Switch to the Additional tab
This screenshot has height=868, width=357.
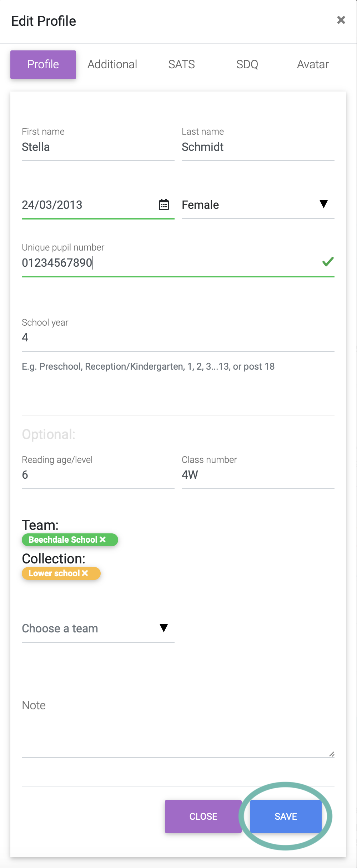pos(112,64)
